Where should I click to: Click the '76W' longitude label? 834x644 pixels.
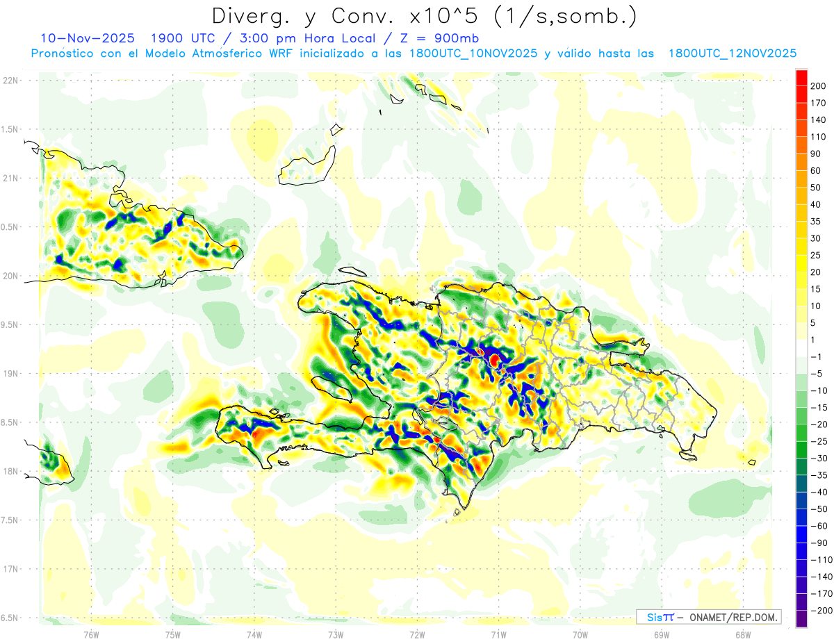(91, 634)
